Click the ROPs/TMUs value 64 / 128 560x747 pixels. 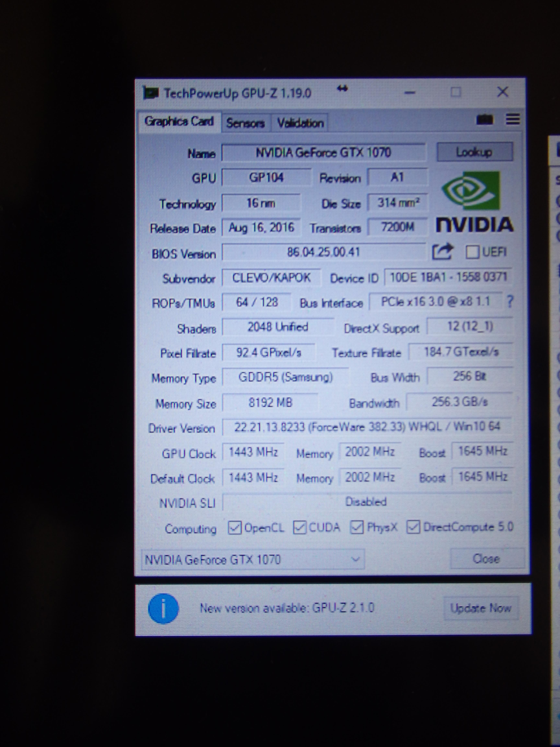[x=257, y=302]
